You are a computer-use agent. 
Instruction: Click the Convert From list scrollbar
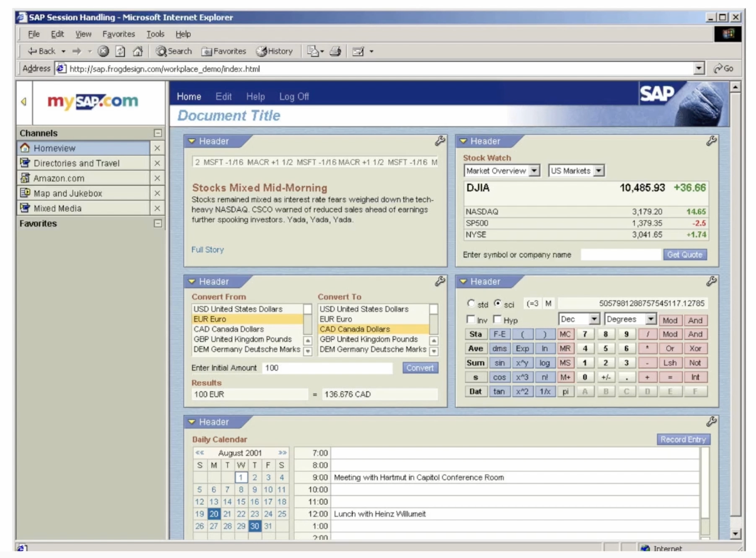[308, 329]
